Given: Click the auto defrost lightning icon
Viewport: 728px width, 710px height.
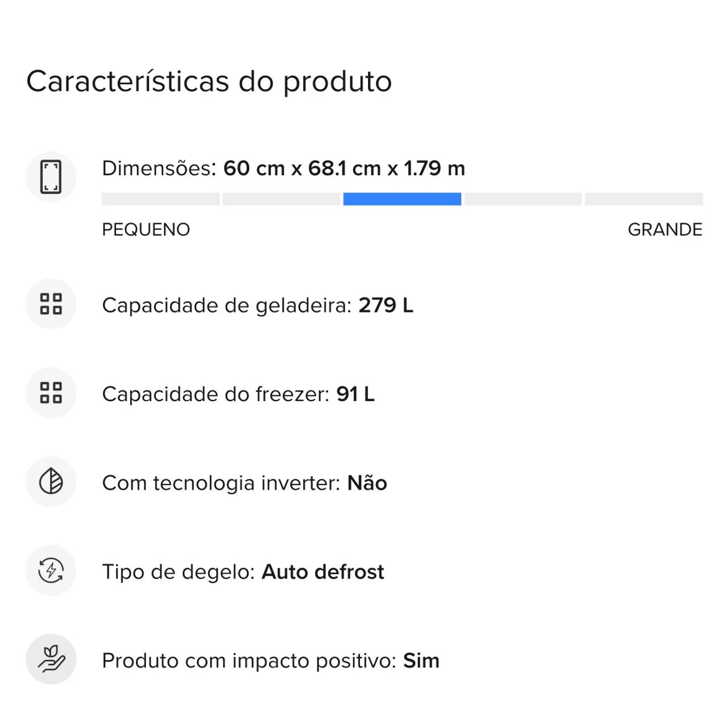Looking at the screenshot, I should [x=51, y=571].
